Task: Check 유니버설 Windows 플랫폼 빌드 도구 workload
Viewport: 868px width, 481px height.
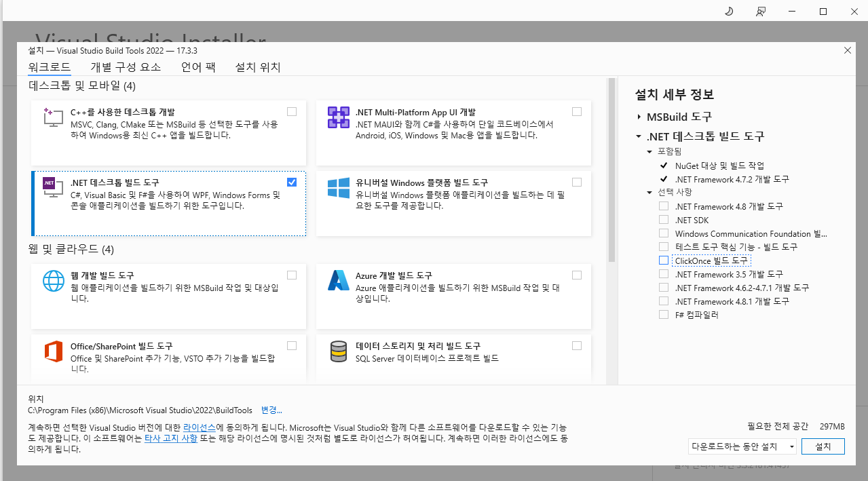Action: [577, 182]
